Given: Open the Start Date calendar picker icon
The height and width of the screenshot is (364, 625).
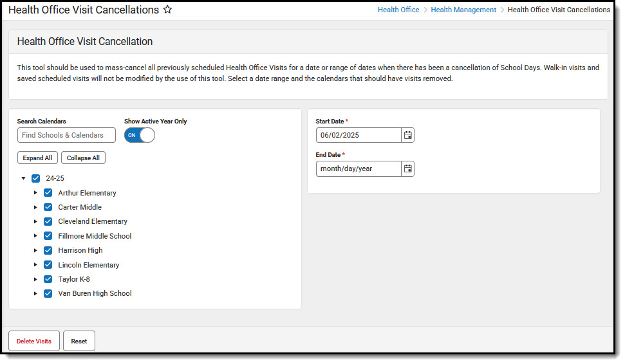Looking at the screenshot, I should click(x=407, y=135).
